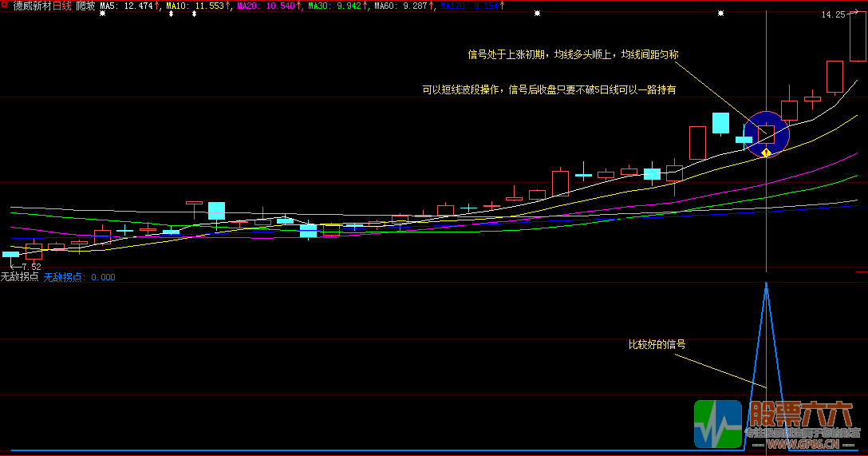868x456 pixels.
Task: Click the white MA5 value label
Action: tap(129, 6)
